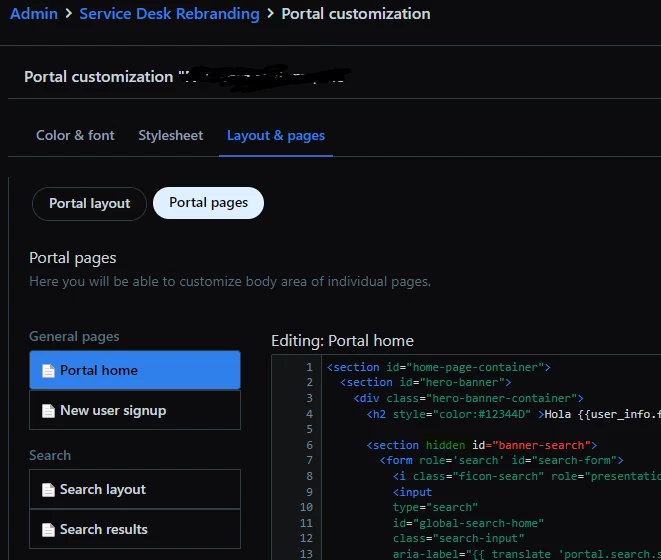Click the Editing: Portal home heading
This screenshot has width=661, height=560.
342,341
